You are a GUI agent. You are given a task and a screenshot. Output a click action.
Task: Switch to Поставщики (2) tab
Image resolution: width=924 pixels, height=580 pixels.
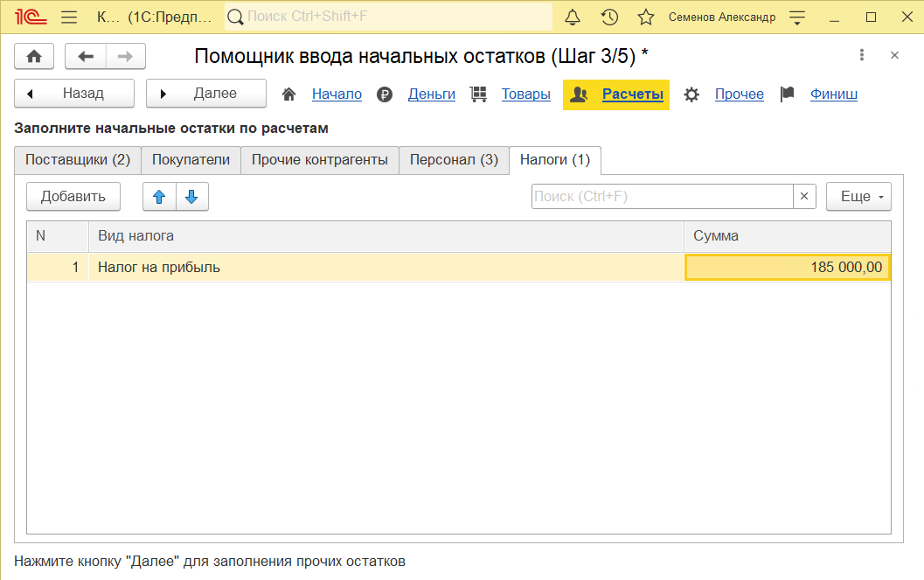coord(78,160)
